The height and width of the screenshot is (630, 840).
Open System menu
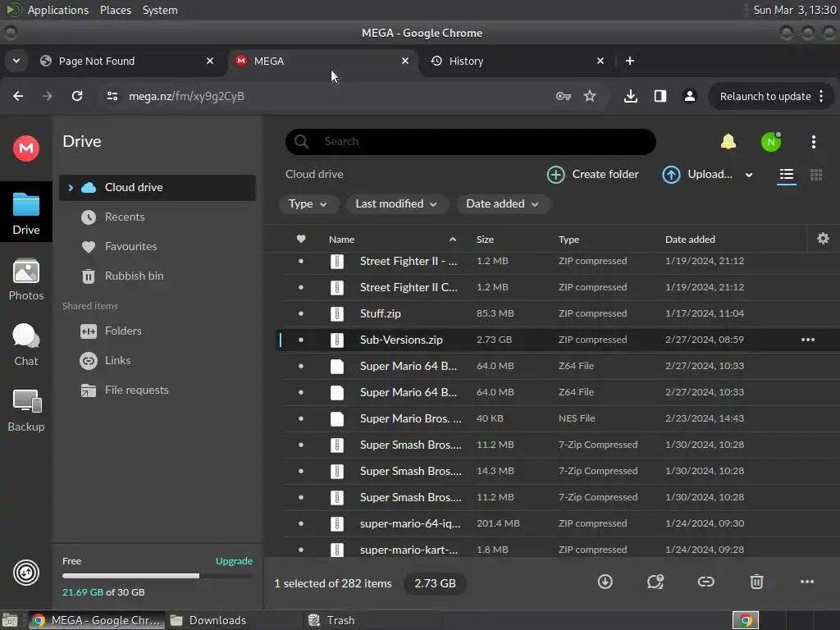(160, 10)
